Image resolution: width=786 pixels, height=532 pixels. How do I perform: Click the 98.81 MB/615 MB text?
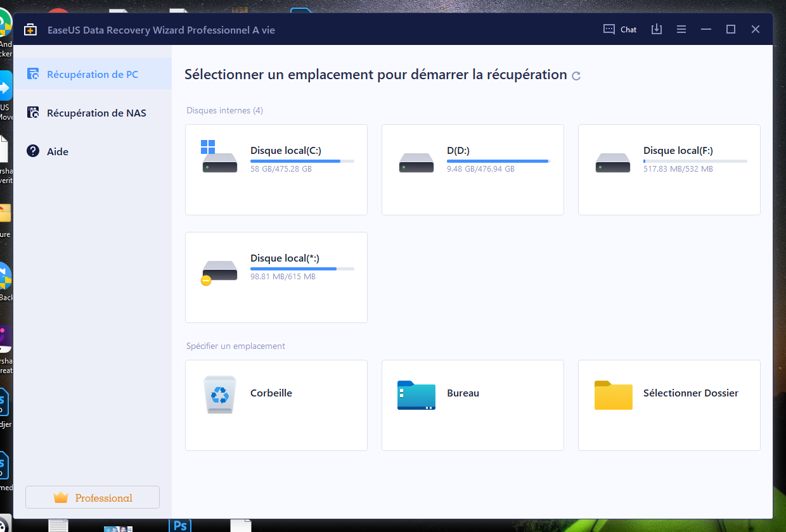tap(283, 277)
